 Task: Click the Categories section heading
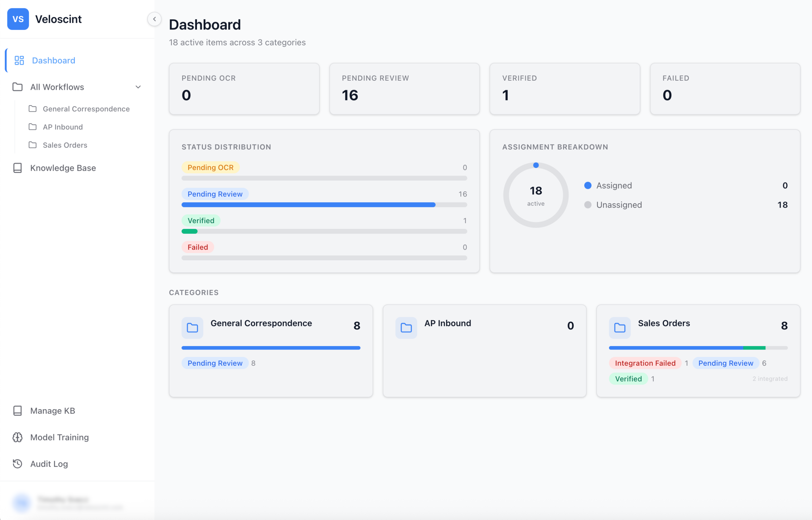pyautogui.click(x=193, y=292)
